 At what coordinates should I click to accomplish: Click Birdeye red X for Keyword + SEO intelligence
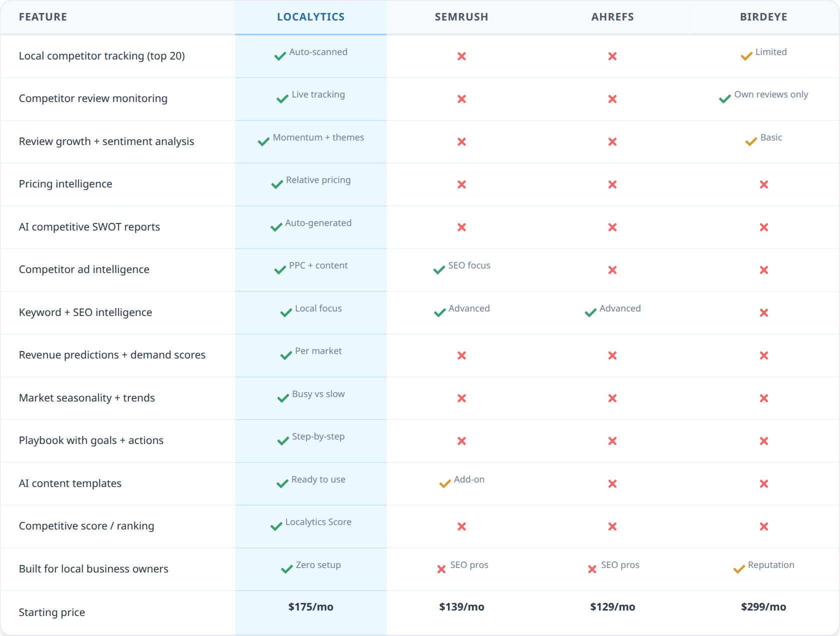coord(763,313)
